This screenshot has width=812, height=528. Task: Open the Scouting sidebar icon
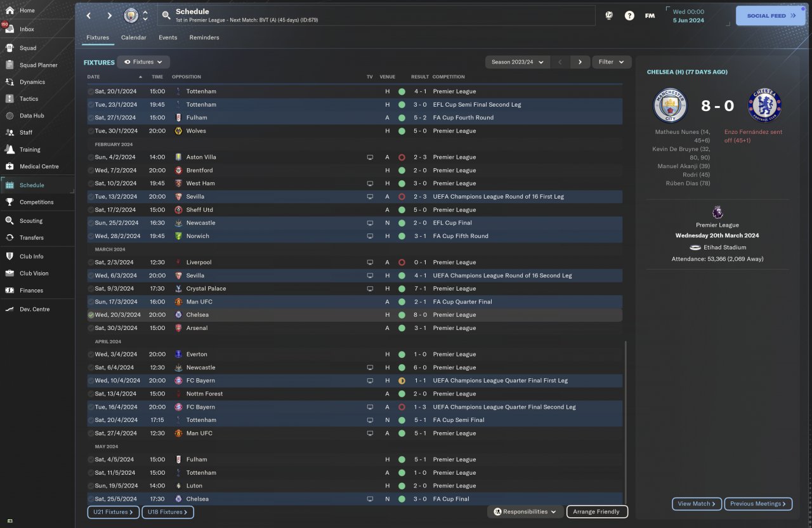(x=10, y=221)
